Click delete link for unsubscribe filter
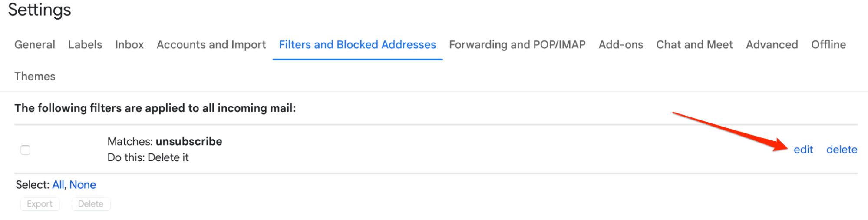 tap(841, 150)
